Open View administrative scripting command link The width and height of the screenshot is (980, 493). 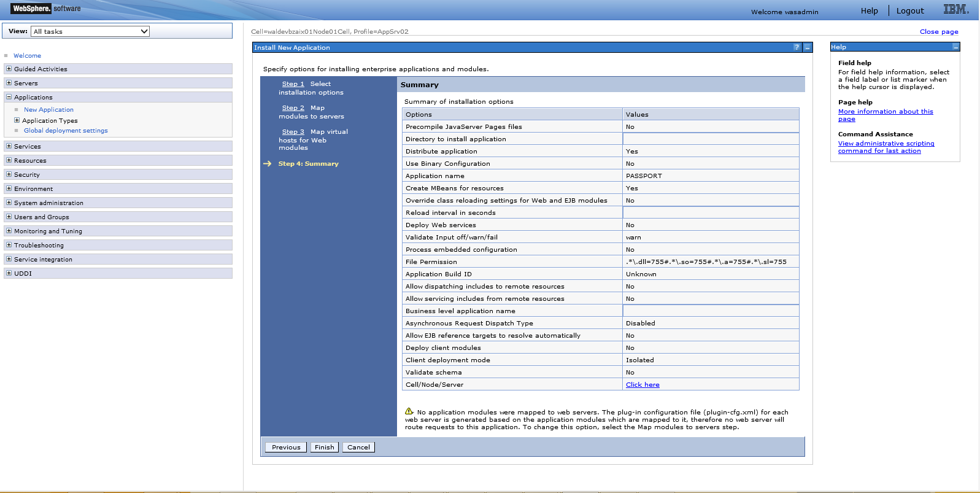[886, 147]
